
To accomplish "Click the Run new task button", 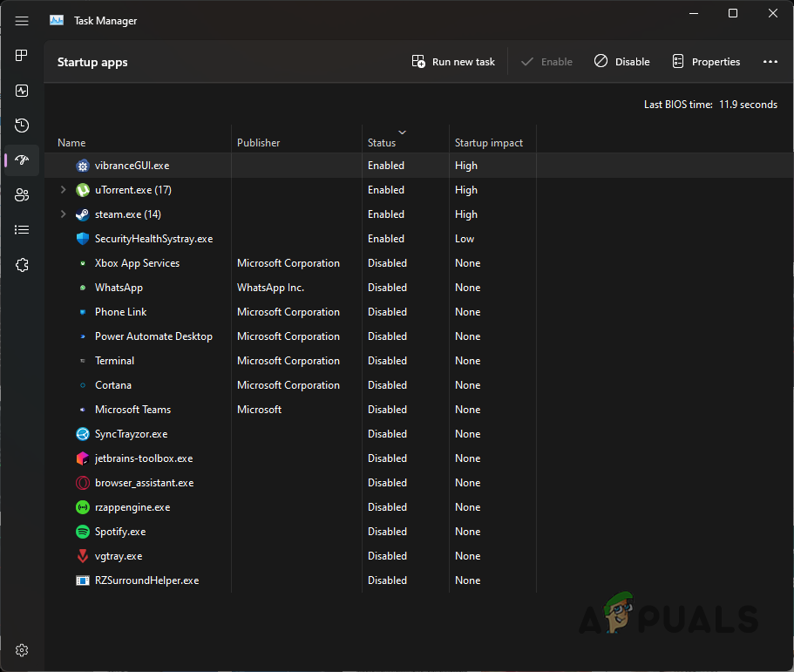I will tap(452, 61).
